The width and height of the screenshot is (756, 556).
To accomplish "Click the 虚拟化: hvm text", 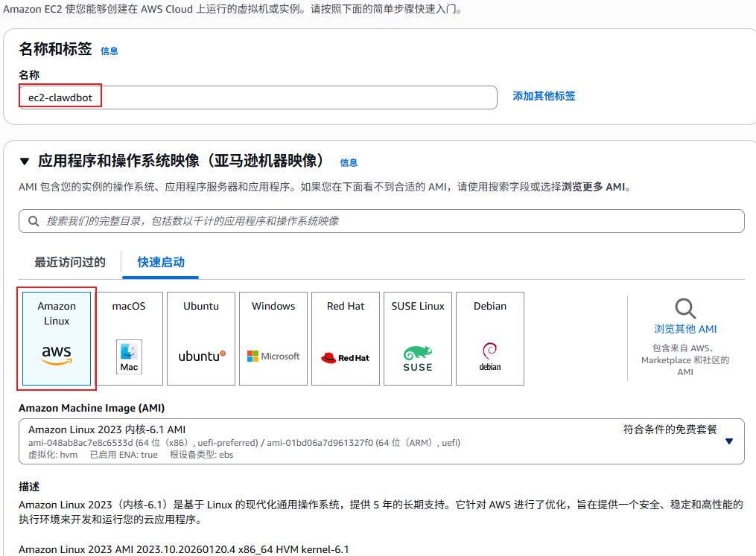I will (53, 455).
